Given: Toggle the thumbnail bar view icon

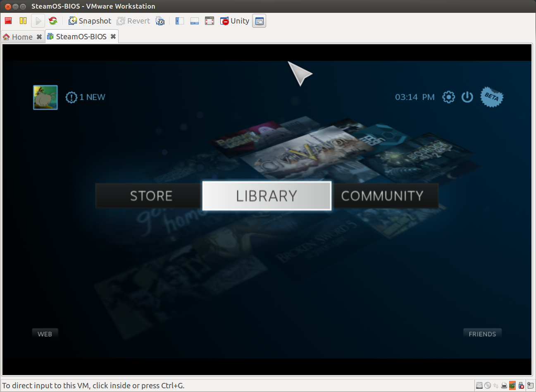Looking at the screenshot, I should [195, 21].
